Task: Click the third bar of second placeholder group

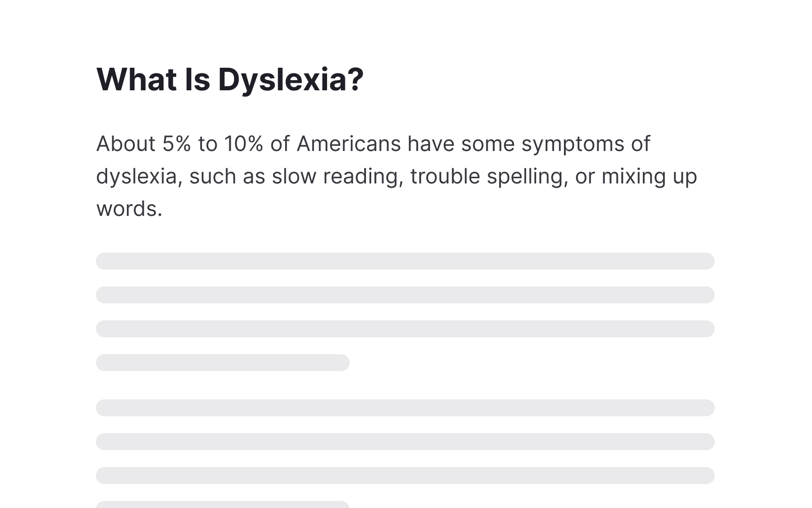Action: pos(405,476)
